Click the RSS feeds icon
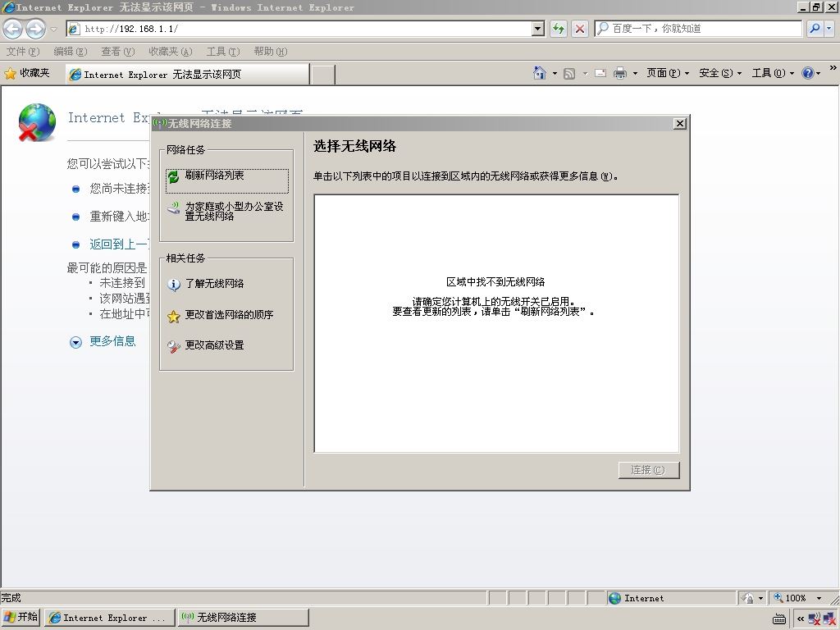 (x=569, y=73)
